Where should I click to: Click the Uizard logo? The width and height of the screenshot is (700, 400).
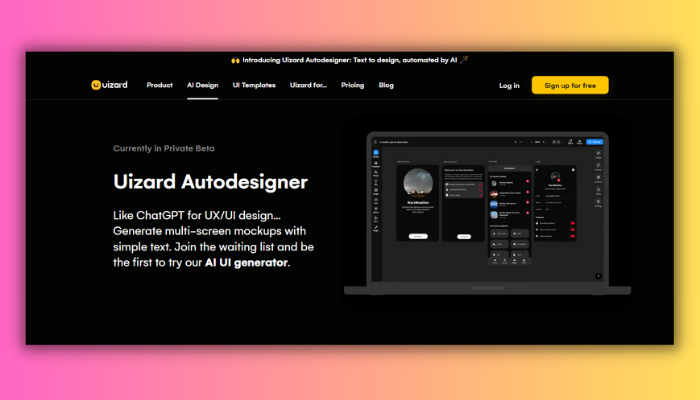109,85
